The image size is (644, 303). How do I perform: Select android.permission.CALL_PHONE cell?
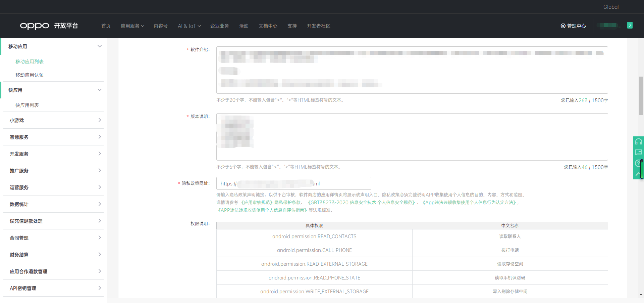click(x=314, y=250)
